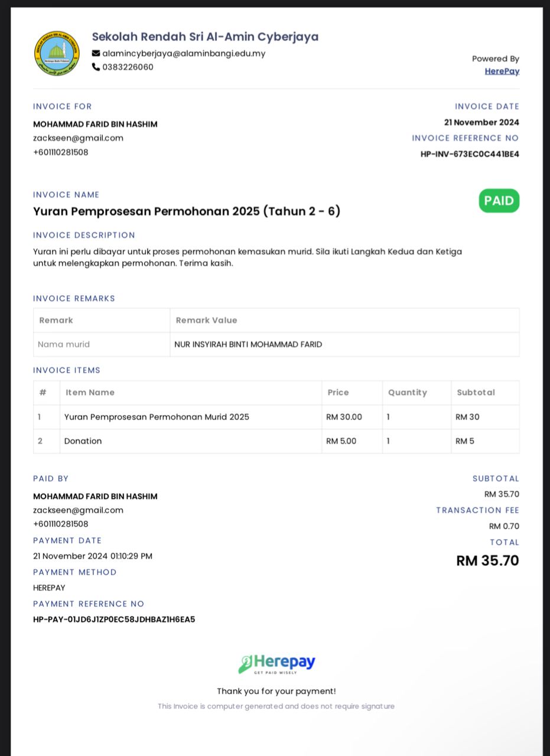The height and width of the screenshot is (756, 550).
Task: Click the school email alamincyberjaya@alaminbangi.edu.my
Action: (184, 53)
